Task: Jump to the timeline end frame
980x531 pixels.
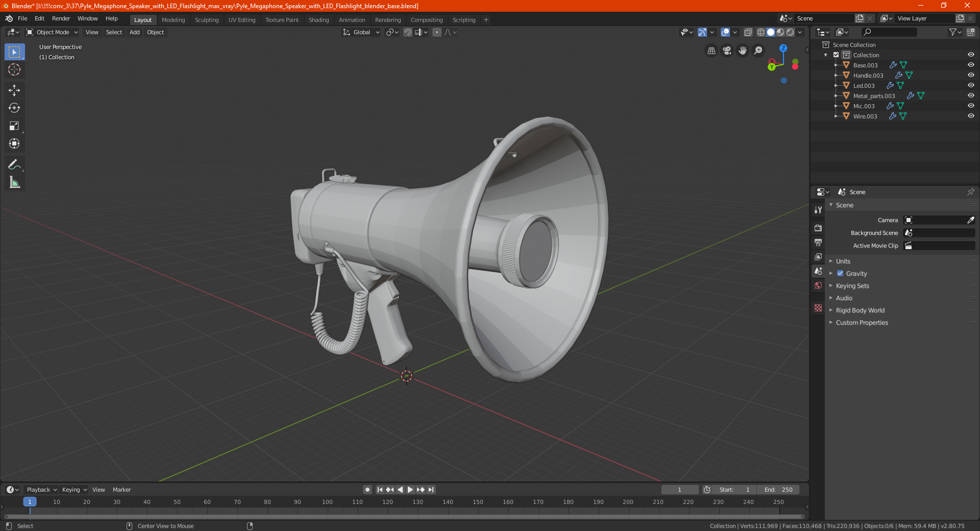Action: tap(431, 490)
